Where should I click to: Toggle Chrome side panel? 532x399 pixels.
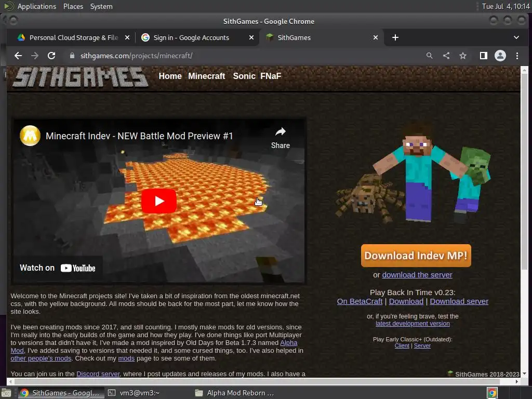pos(484,56)
